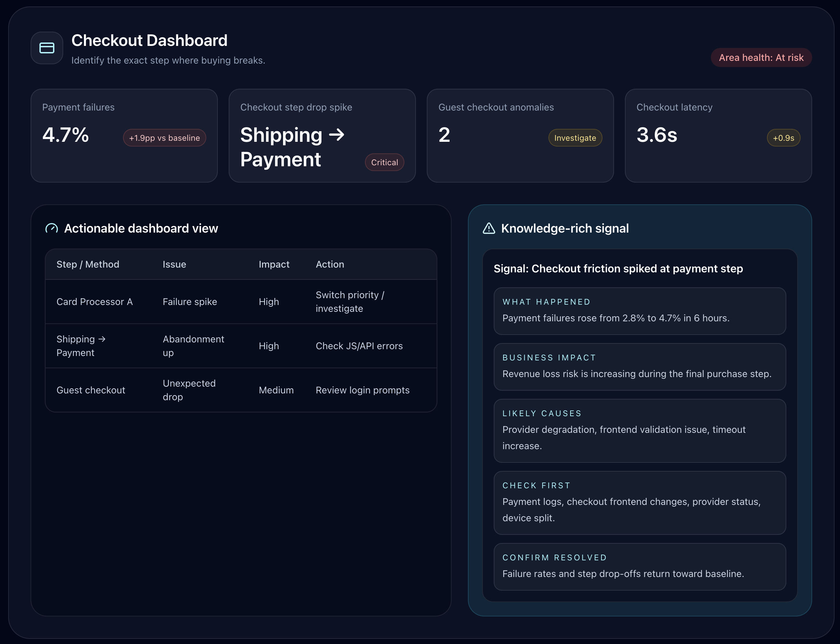Click the Investigate badge on guest anomalies
Viewport: 840px width, 644px height.
click(575, 138)
